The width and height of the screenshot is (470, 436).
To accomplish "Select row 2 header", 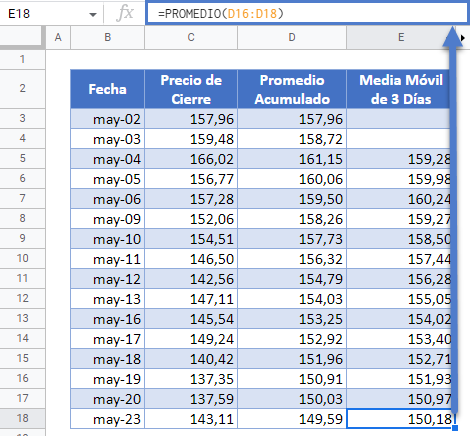I will click(x=22, y=88).
